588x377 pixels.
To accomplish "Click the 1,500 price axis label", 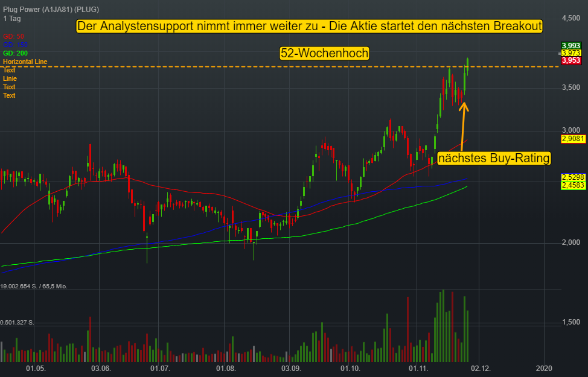I will tap(570, 322).
